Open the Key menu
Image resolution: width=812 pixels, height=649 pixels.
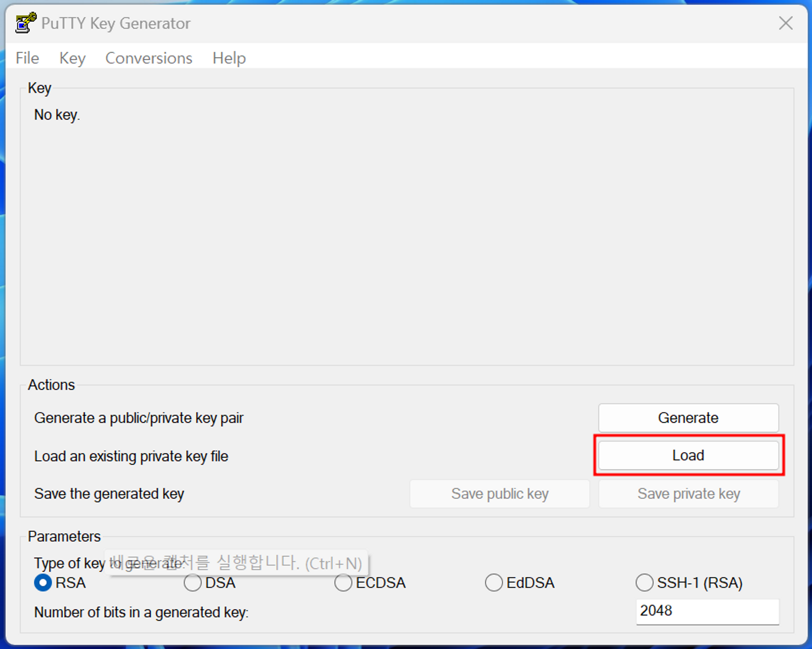coord(72,58)
